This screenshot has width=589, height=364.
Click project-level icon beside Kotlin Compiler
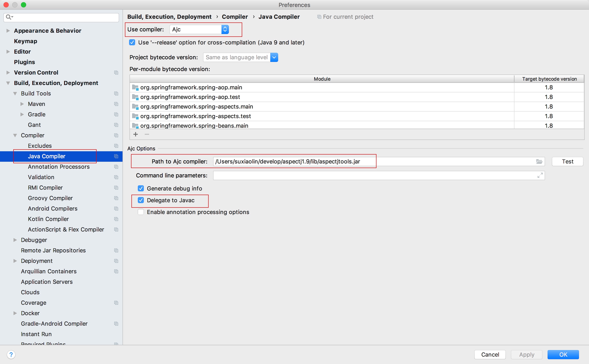click(x=116, y=219)
